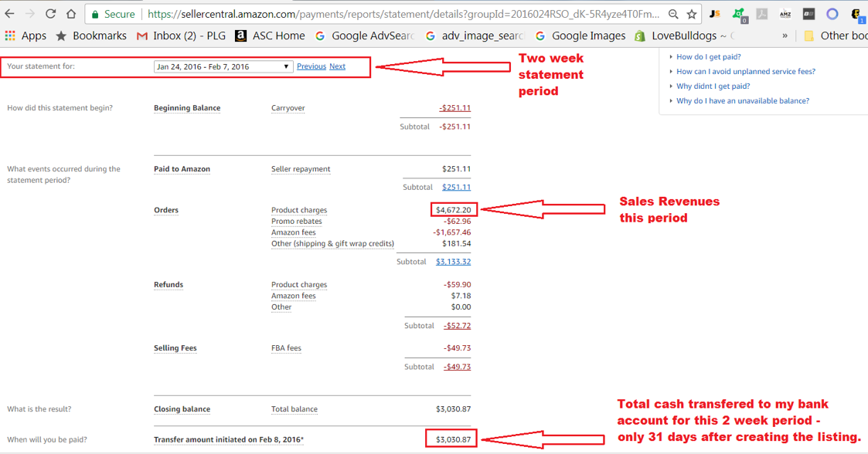Open the AMZ extension icon
This screenshot has width=868, height=454.
pos(785,14)
